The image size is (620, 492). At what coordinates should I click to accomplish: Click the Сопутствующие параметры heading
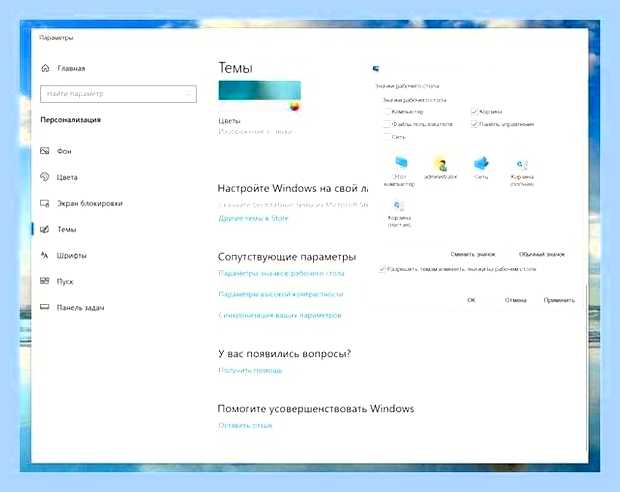coord(287,257)
